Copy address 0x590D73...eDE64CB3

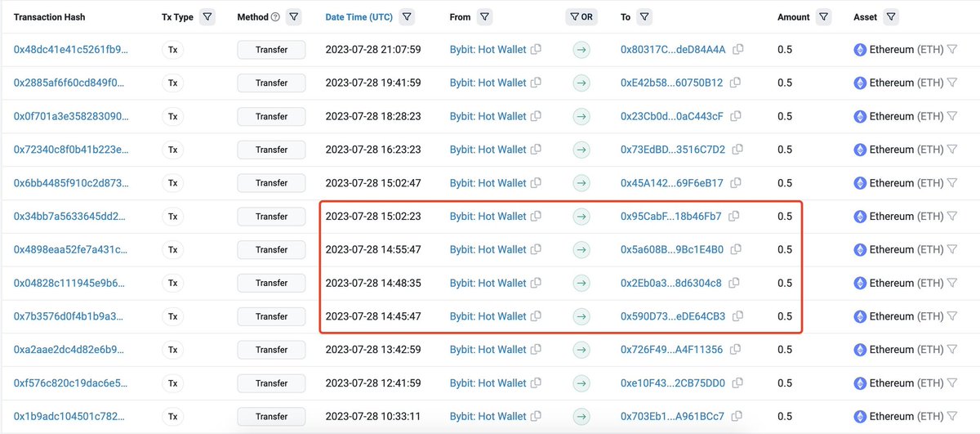(737, 316)
